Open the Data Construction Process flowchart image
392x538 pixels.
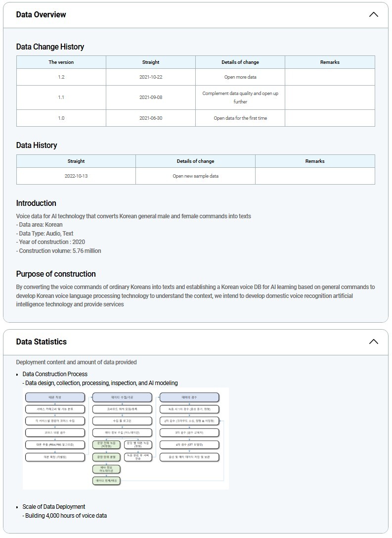pos(126,439)
